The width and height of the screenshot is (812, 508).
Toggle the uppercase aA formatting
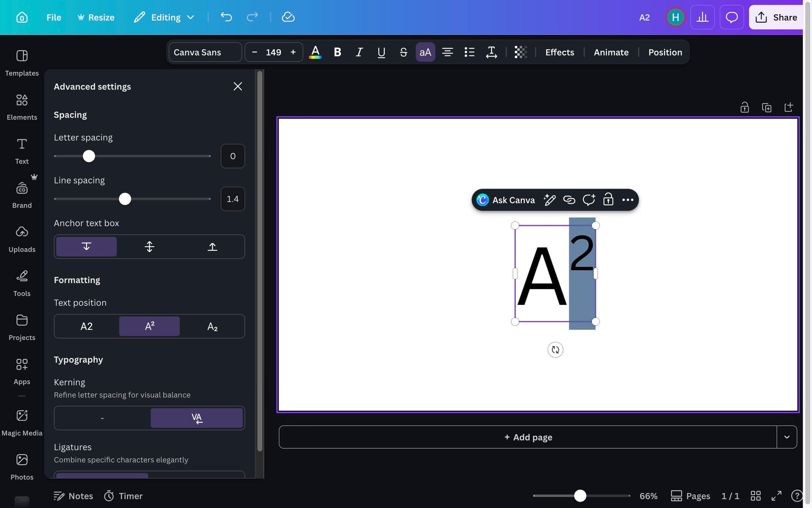pos(425,52)
